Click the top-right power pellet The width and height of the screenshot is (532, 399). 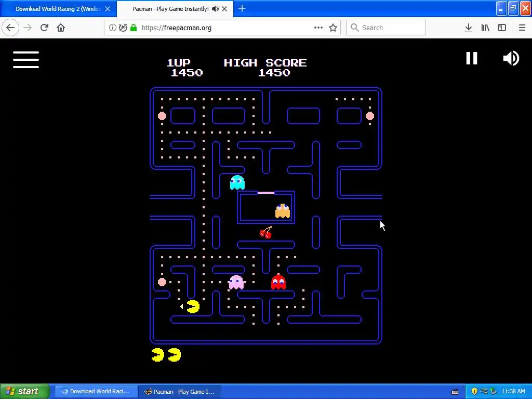370,116
